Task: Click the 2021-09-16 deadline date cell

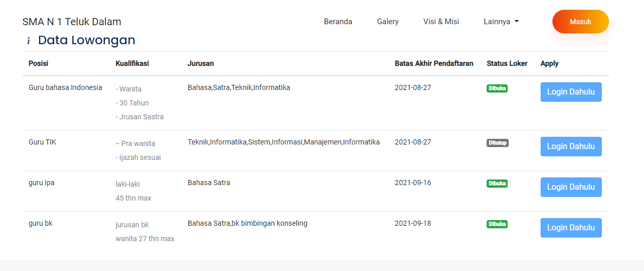Action: point(413,183)
